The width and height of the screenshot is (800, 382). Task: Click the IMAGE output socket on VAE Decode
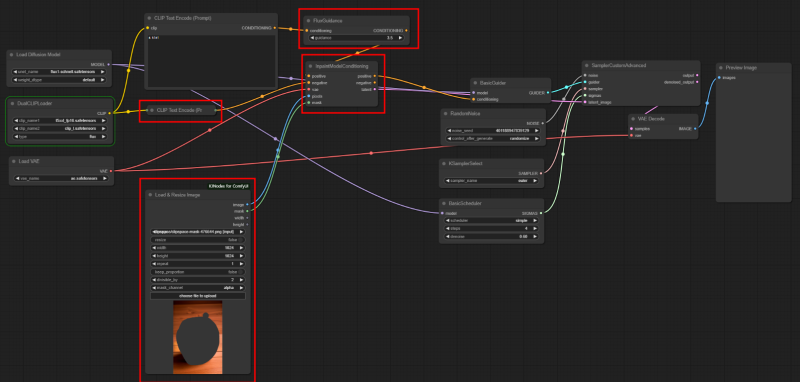pos(695,129)
